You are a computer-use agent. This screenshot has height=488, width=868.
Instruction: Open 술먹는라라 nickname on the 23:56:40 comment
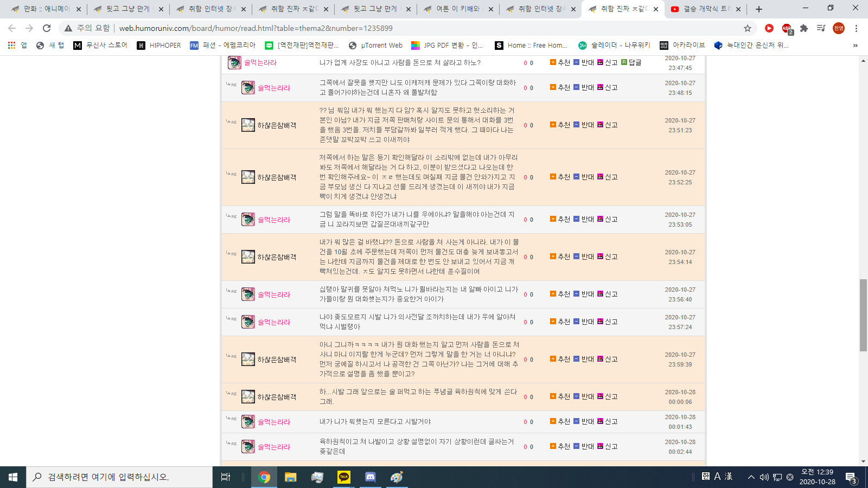click(274, 294)
